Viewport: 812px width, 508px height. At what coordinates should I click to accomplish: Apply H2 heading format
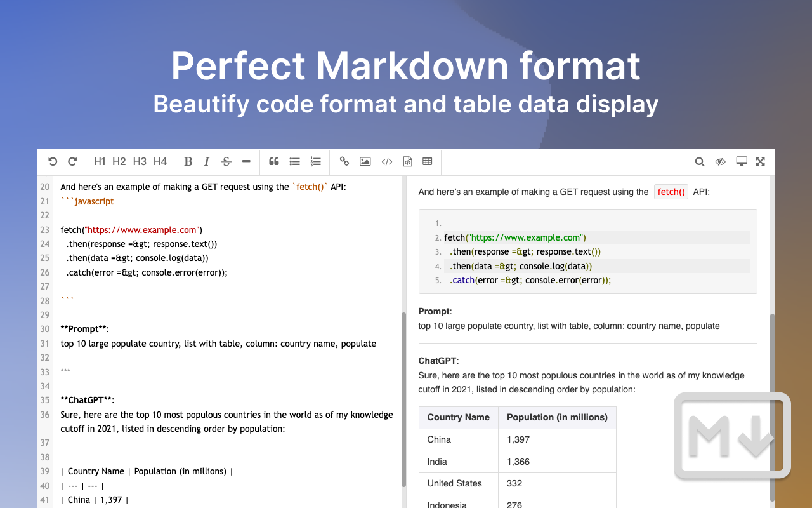point(119,162)
